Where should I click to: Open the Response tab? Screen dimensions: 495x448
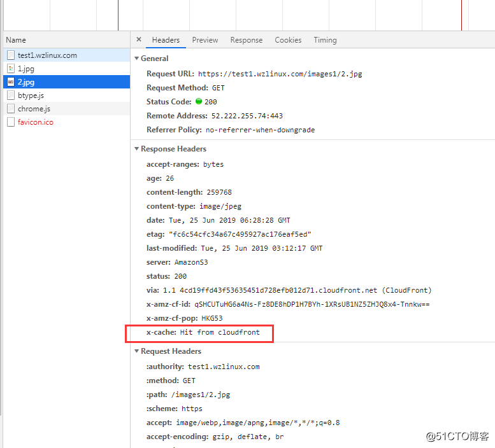[247, 40]
